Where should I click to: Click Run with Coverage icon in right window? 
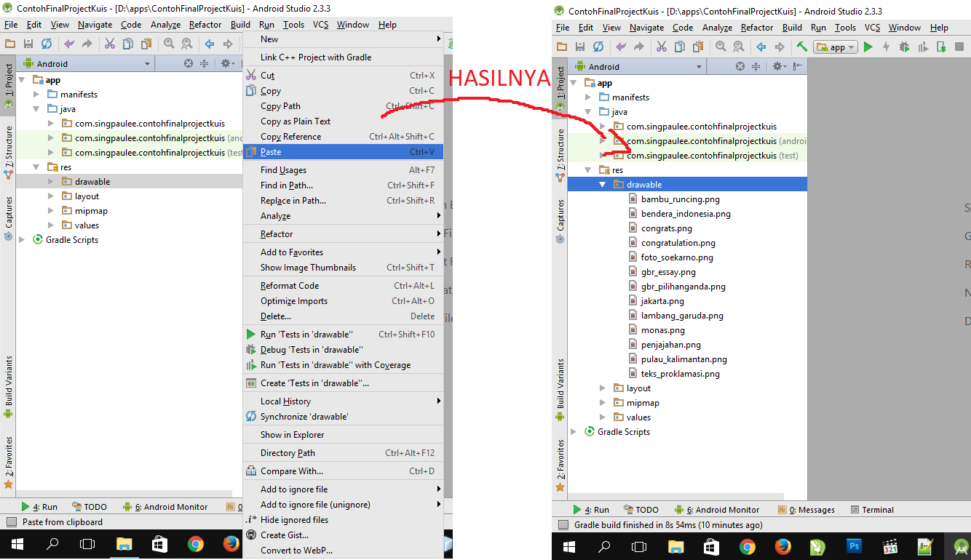(x=923, y=47)
